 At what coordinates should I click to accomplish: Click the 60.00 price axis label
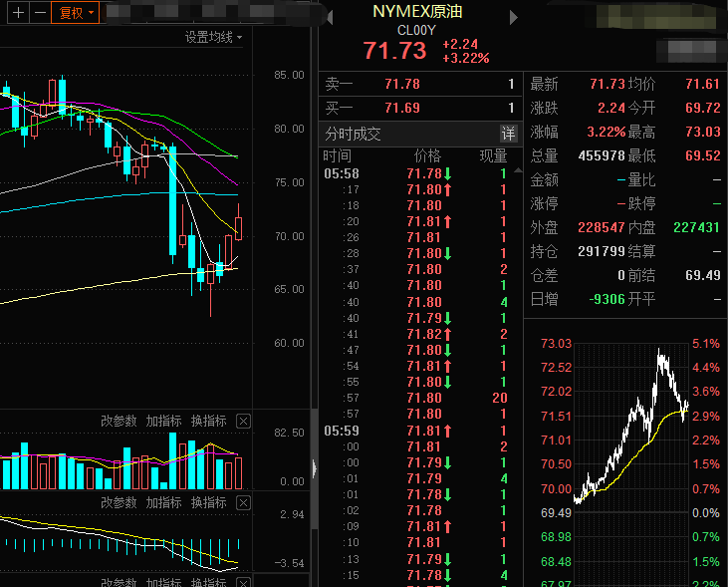point(289,343)
